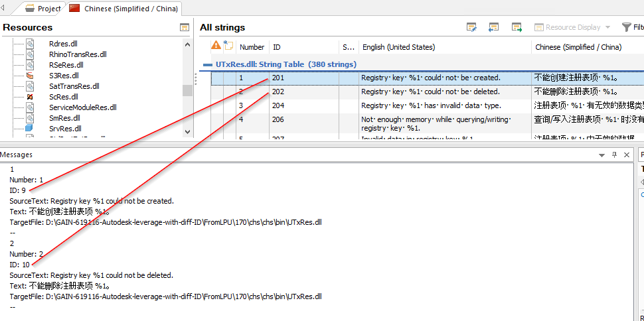Viewport: 644px width, 321px height.
Task: Click the ID column header
Action: click(x=304, y=47)
